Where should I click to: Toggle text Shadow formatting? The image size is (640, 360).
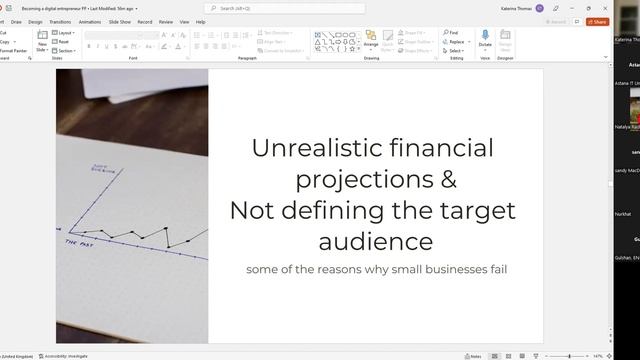click(x=116, y=47)
